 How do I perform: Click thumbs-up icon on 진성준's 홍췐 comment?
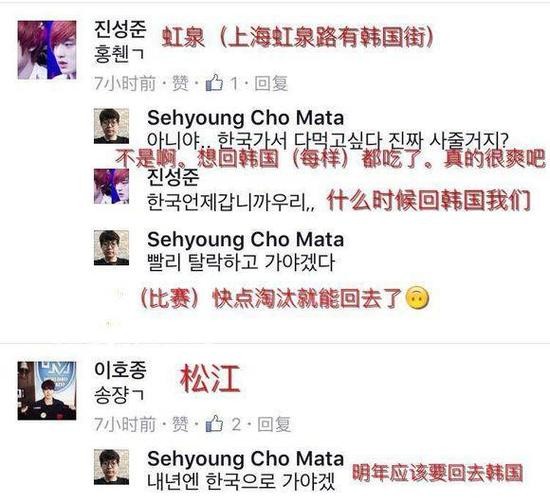click(214, 83)
